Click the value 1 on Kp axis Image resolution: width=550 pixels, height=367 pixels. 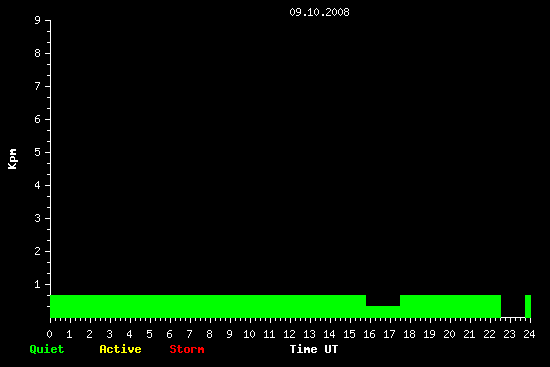tap(38, 284)
